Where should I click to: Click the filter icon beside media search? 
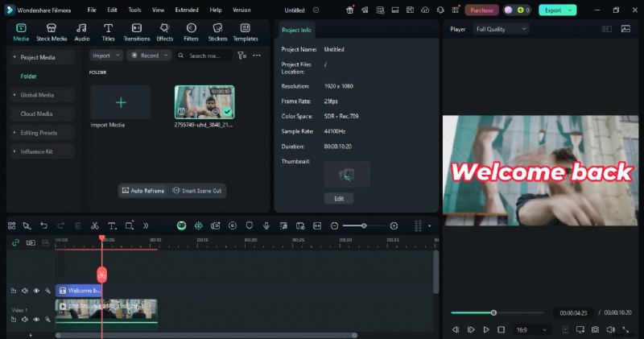pos(241,56)
